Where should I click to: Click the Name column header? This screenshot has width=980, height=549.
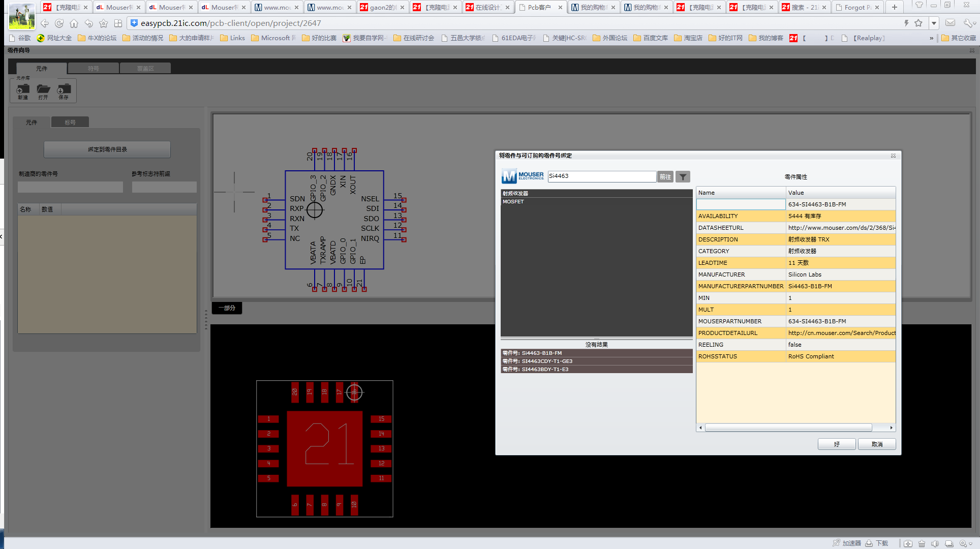click(741, 193)
